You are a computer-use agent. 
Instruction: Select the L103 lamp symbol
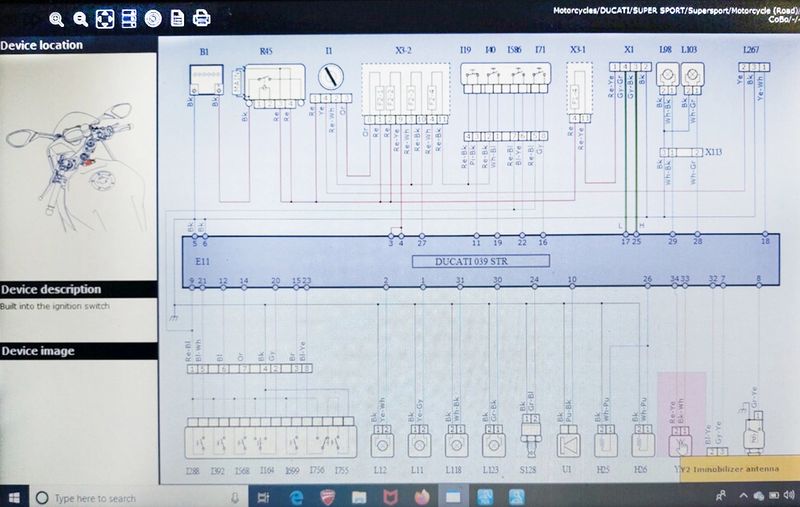coord(692,74)
